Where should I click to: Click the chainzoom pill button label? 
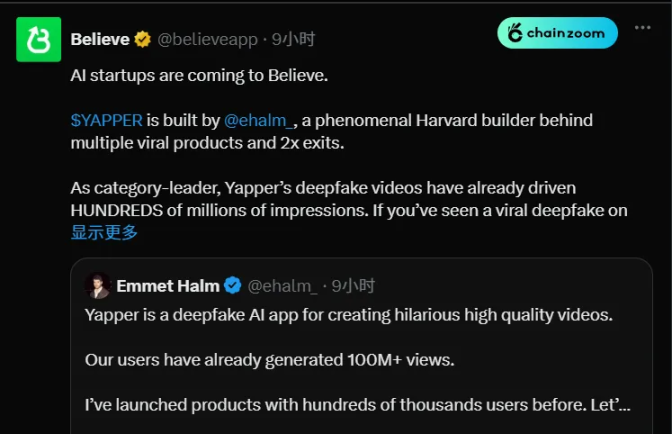565,33
